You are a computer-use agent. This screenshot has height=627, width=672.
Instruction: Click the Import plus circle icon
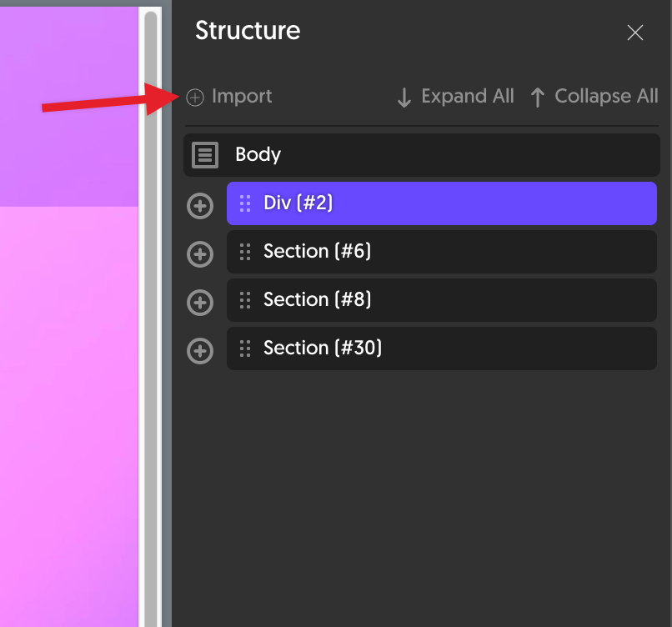tap(195, 98)
